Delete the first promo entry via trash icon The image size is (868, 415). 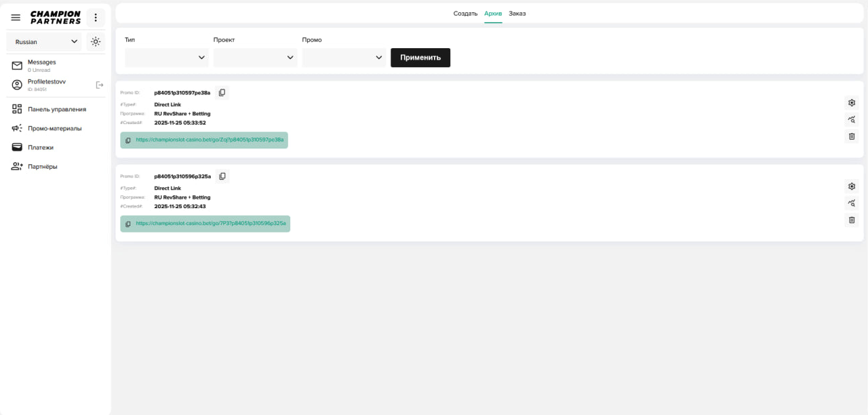(x=852, y=136)
